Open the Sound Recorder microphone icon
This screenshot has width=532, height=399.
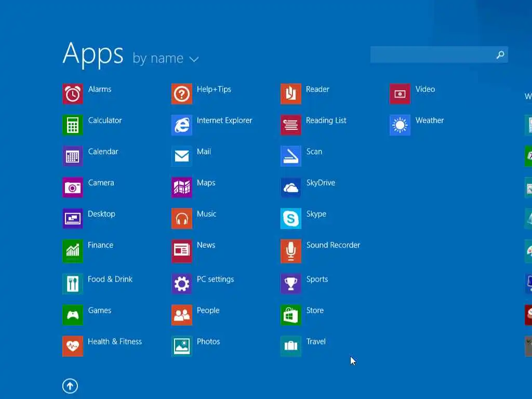pyautogui.click(x=291, y=251)
